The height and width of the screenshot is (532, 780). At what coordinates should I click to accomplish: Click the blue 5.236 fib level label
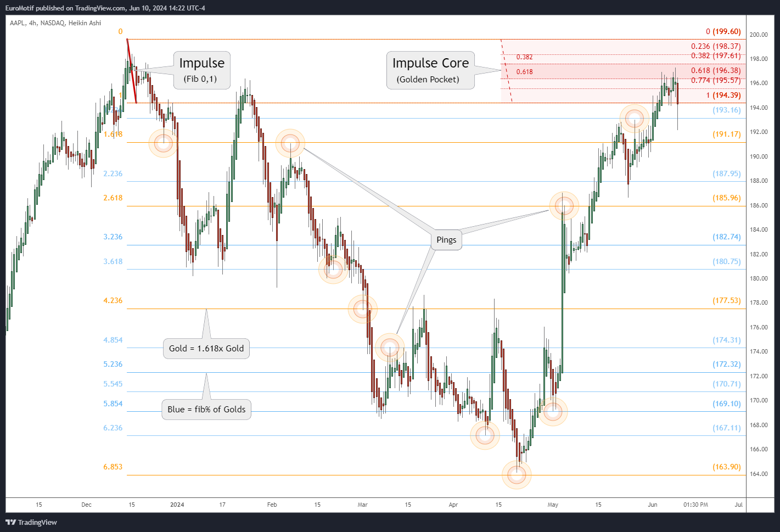[x=113, y=364]
